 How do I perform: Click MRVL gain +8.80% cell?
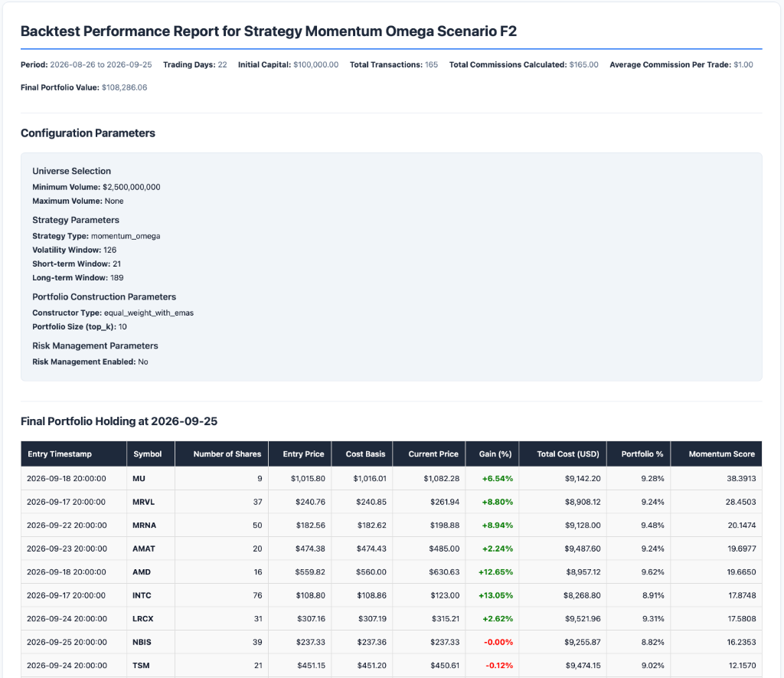click(x=492, y=502)
